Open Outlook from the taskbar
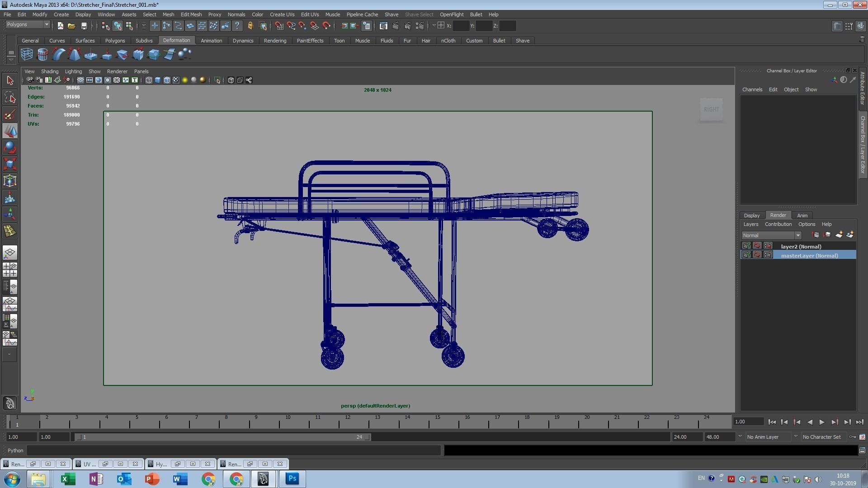Image resolution: width=868 pixels, height=488 pixels. coord(124,479)
